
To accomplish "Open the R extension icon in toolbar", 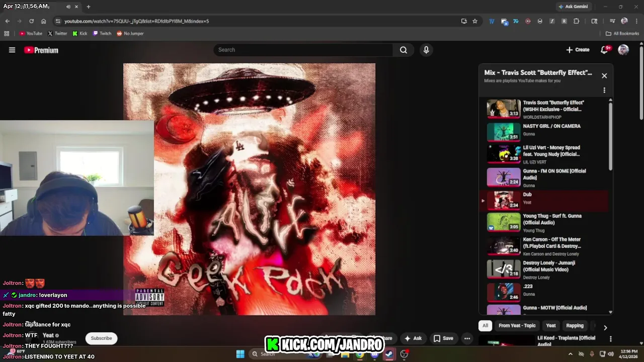I will (x=564, y=21).
